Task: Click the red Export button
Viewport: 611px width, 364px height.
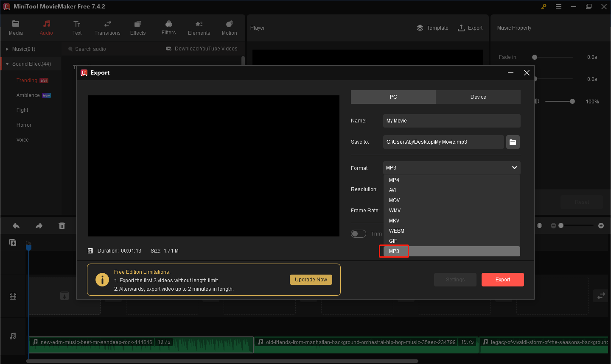Action: [503, 280]
